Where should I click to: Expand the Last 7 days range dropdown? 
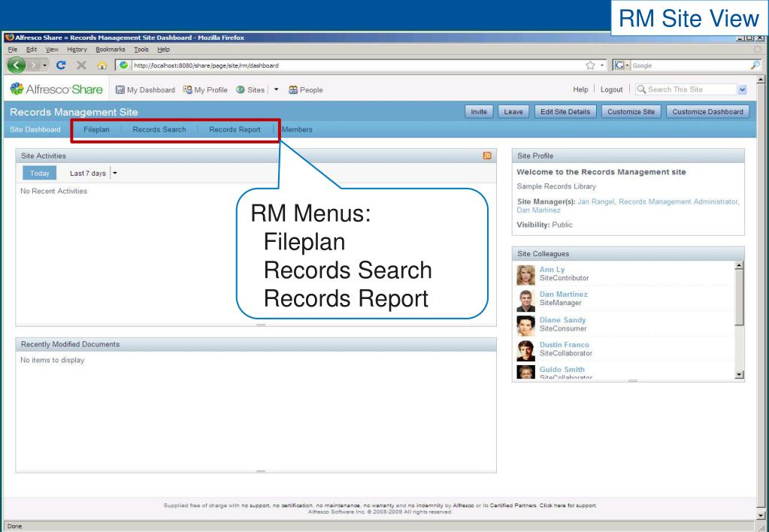[x=115, y=173]
